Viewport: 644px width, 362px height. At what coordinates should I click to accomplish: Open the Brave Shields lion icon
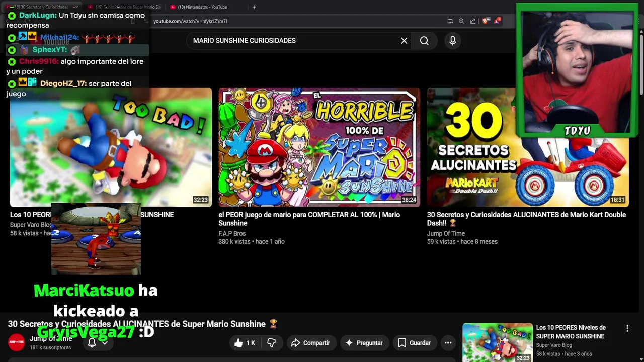pos(485,21)
